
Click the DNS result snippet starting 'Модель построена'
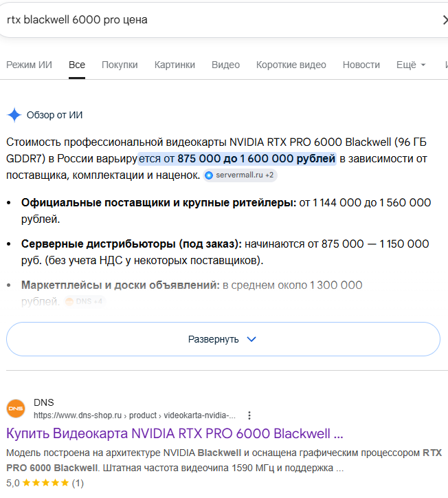pos(224,460)
